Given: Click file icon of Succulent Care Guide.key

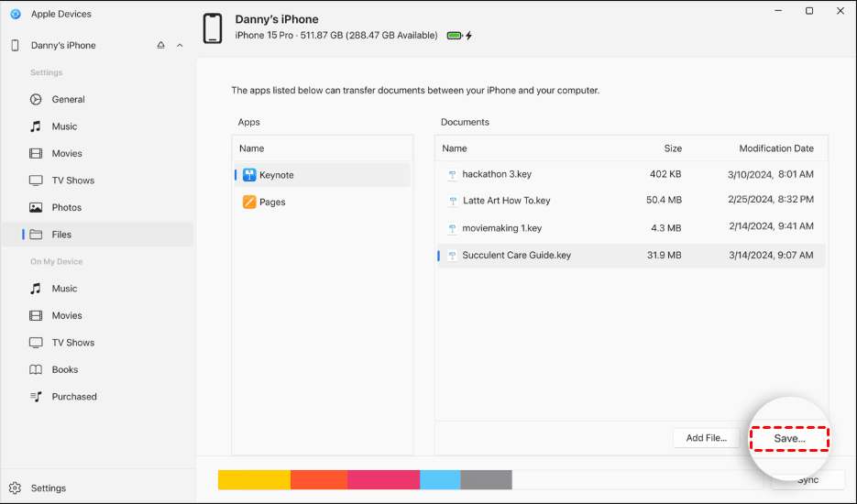Looking at the screenshot, I should 452,256.
